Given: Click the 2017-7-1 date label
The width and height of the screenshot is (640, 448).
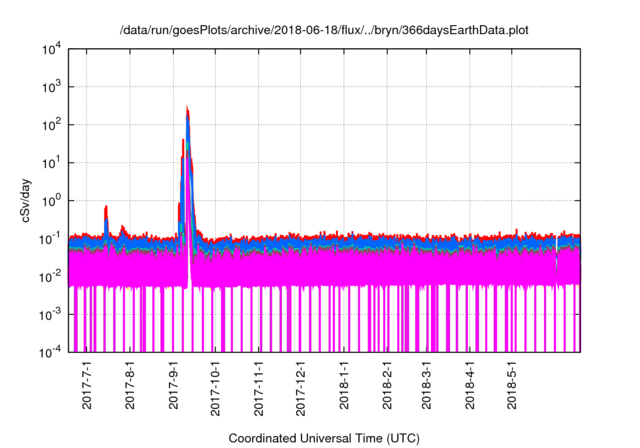Looking at the screenshot, I should 87,385.
